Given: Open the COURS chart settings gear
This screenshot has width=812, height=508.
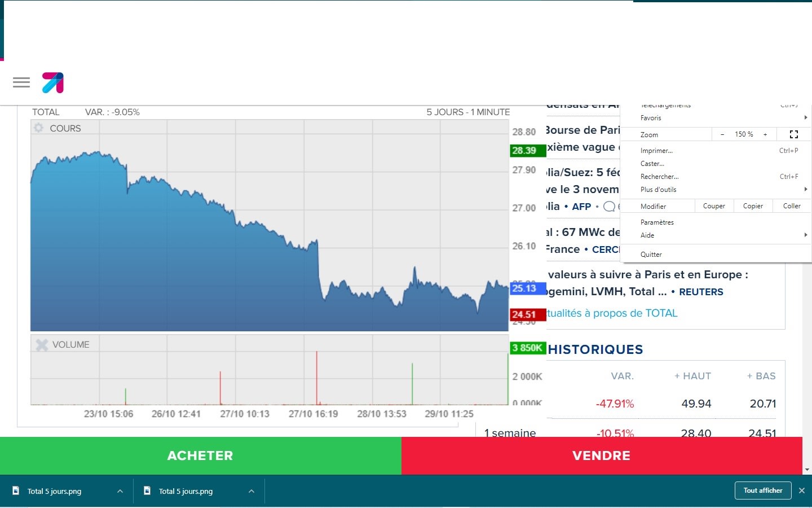Looking at the screenshot, I should [38, 128].
